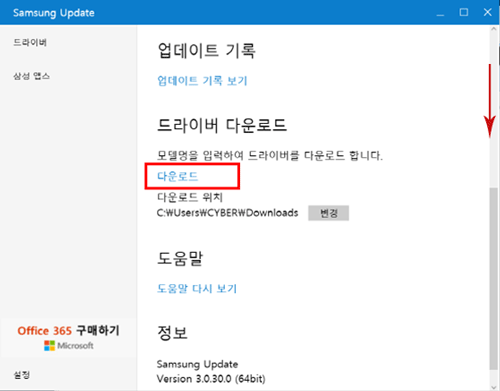
Task: Maximize the Samsung Update window
Action: (464, 13)
